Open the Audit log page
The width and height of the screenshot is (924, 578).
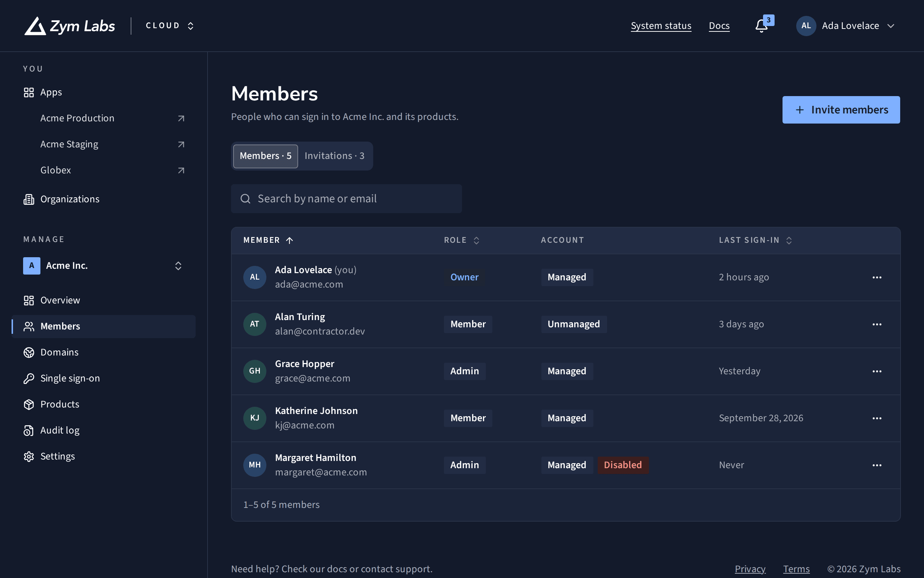103,431
